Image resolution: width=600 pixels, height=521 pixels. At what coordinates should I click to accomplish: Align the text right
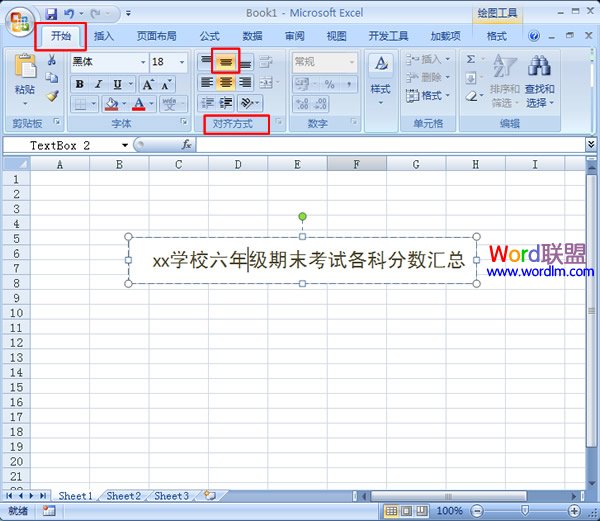(x=245, y=82)
